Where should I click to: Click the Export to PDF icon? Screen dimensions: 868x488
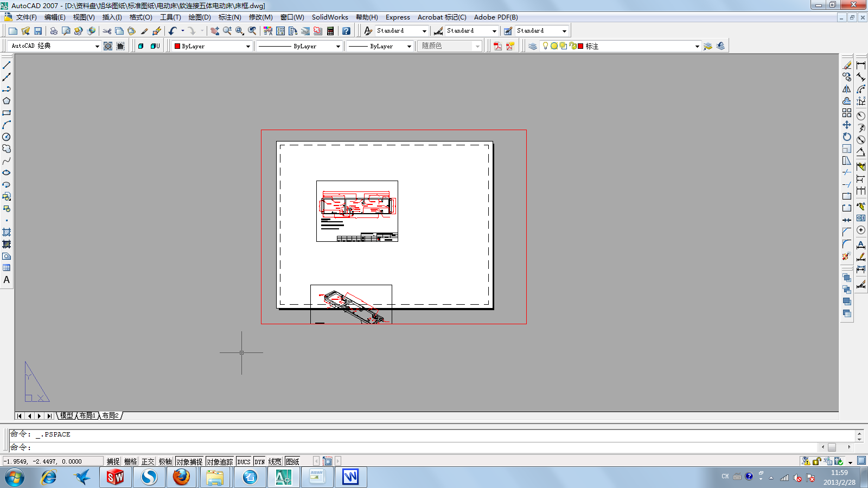497,46
